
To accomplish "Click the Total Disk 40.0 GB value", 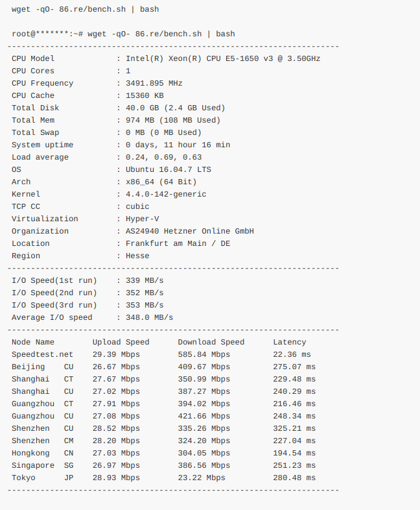I will click(175, 108).
